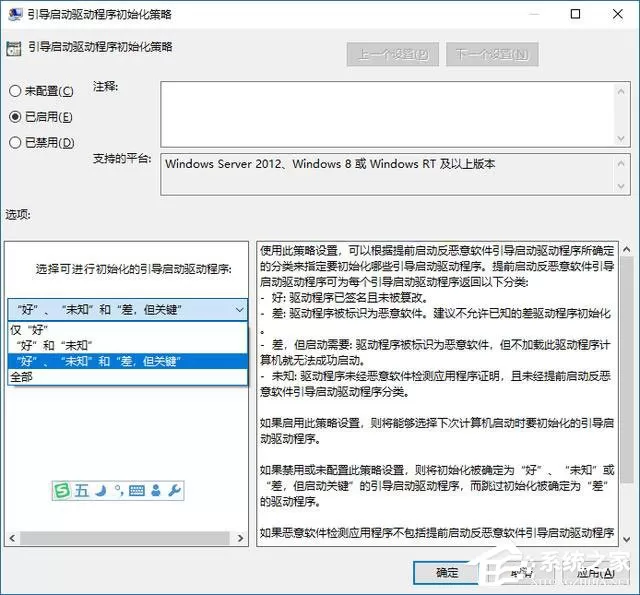Collapse the boot-start driver dropdown arrow
Viewport: 640px width, 595px height.
click(x=240, y=310)
